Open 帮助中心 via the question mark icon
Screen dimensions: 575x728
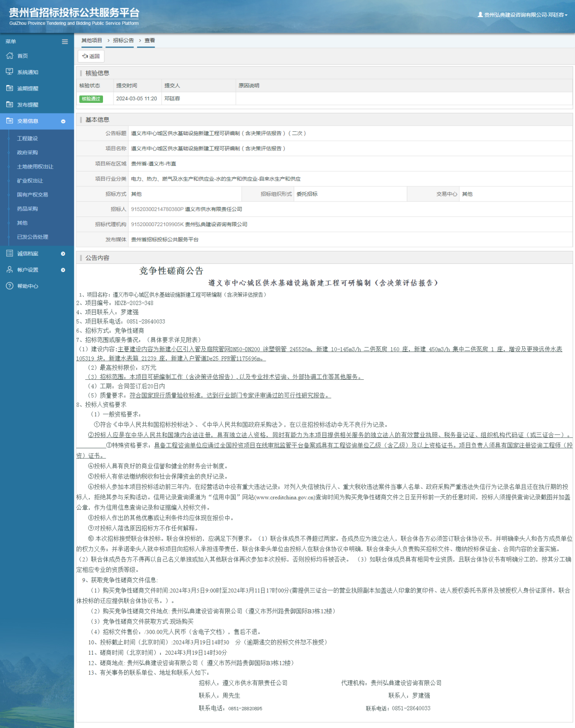click(10, 286)
